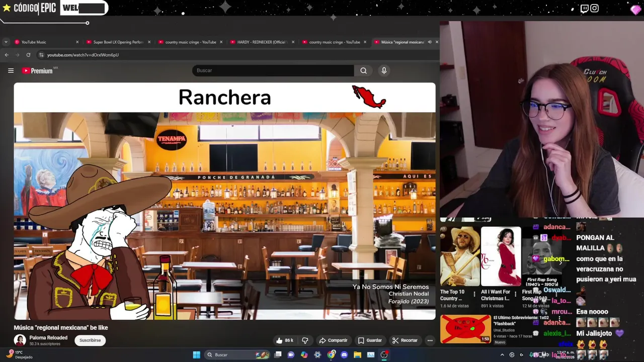Screen dimensions: 644x362
Task: Switch to HARDY - REDNECKER tab
Action: coord(262,42)
